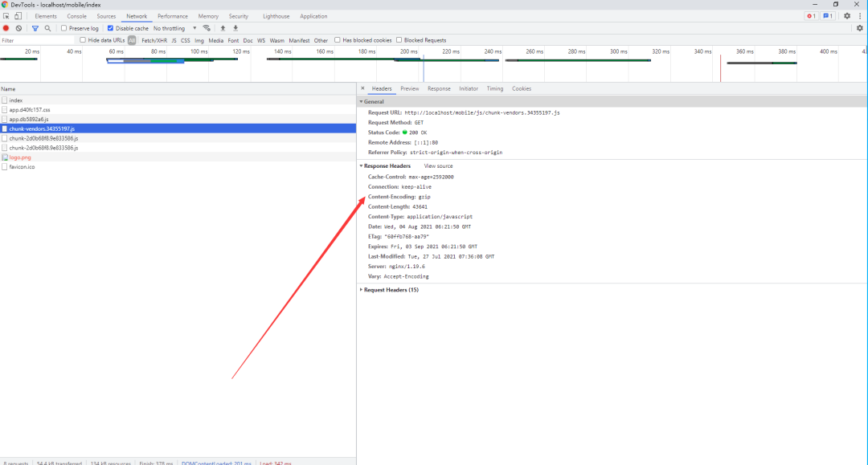This screenshot has height=465, width=868.
Task: Check Has blocked cookies checkbox
Action: pos(337,40)
